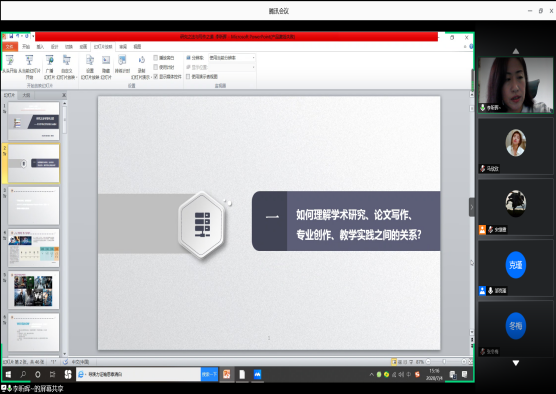Open the Resolution (分辨率) dropdown
This screenshot has height=394, width=556.
232,57
